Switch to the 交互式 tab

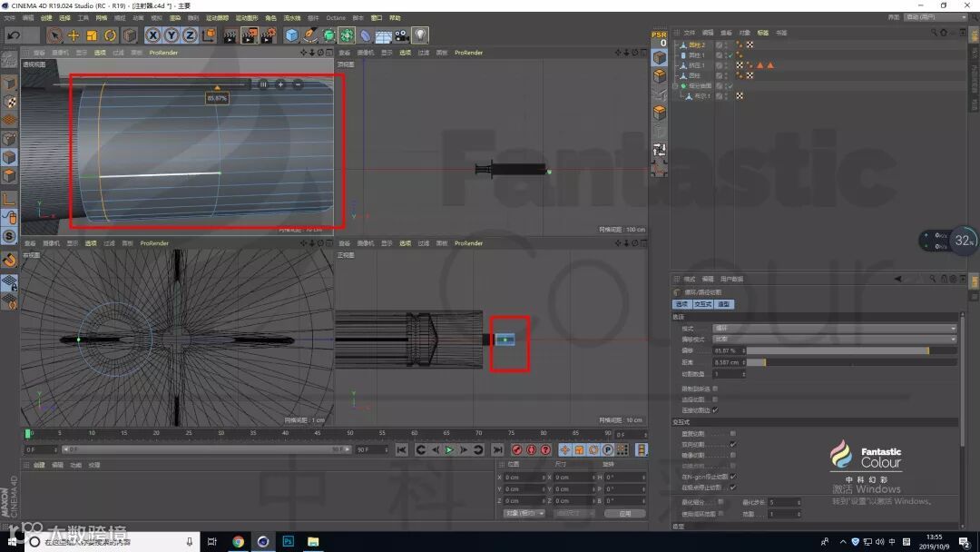[x=701, y=304]
